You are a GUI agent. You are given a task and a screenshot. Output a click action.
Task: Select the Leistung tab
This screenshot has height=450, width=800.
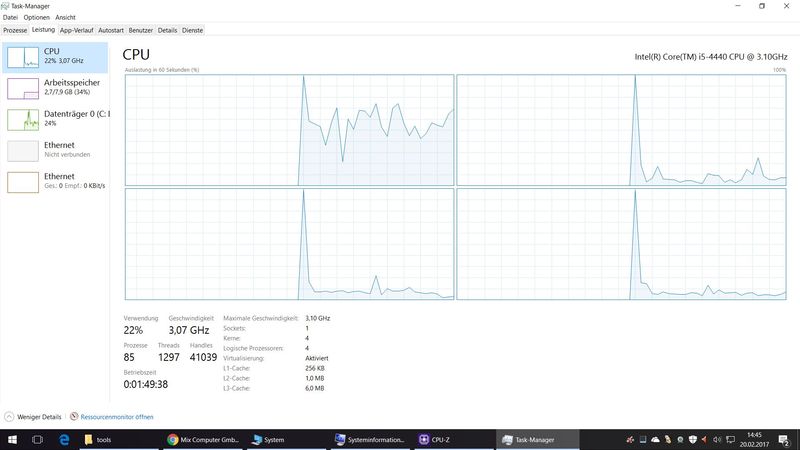43,30
